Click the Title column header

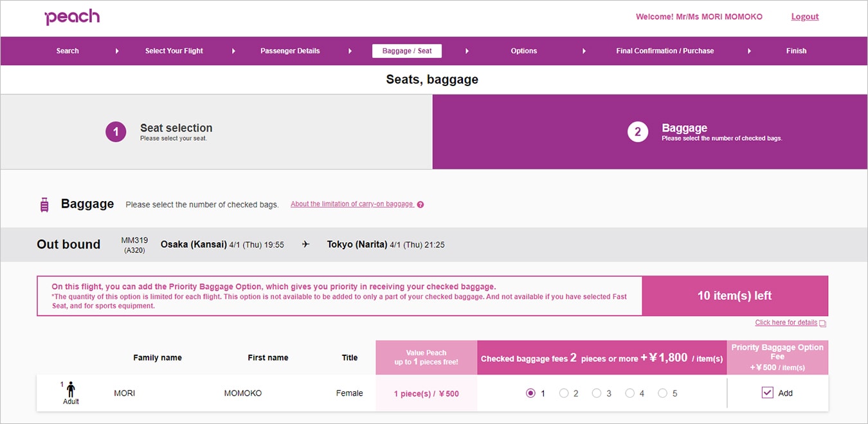point(350,358)
